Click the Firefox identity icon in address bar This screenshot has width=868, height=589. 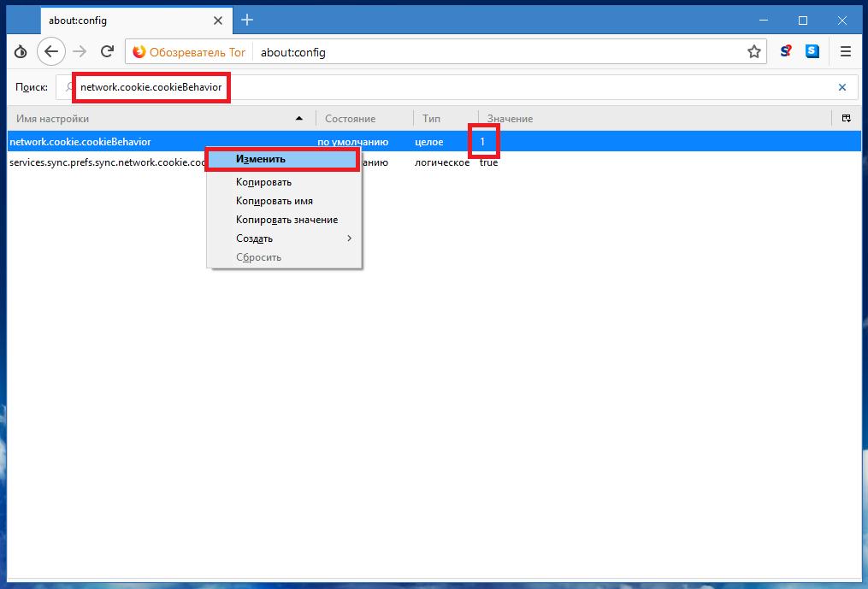[139, 52]
